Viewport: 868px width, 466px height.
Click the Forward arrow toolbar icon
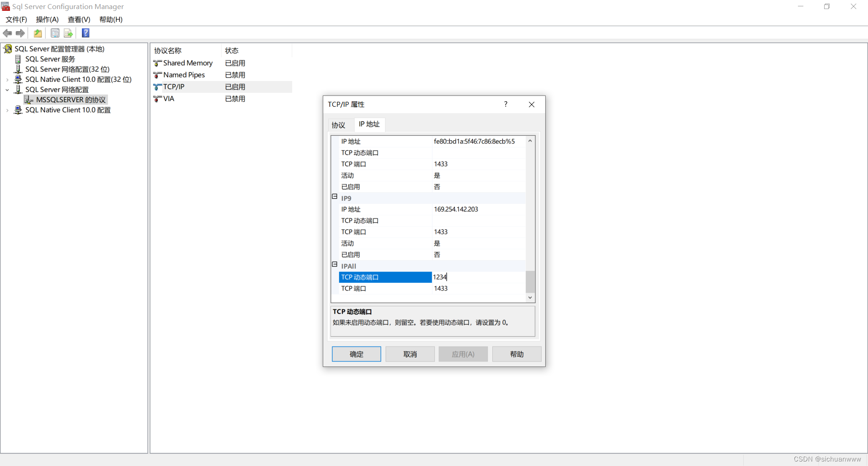[20, 33]
